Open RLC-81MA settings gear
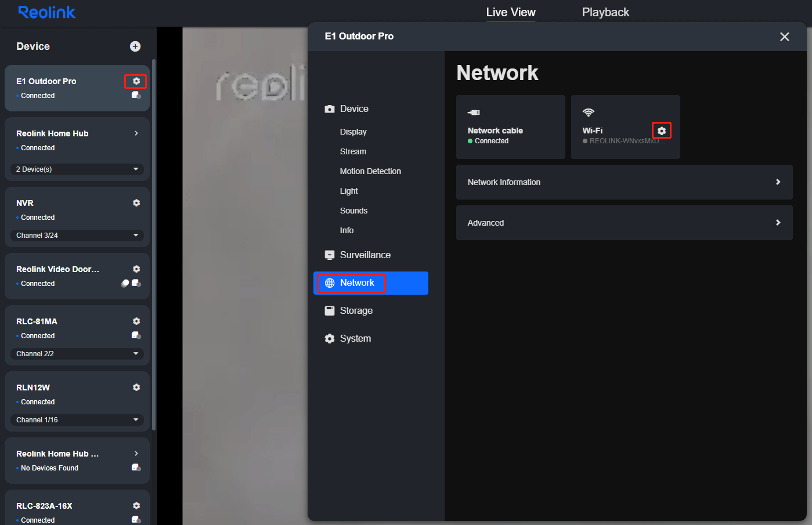This screenshot has width=812, height=525. 136,321
